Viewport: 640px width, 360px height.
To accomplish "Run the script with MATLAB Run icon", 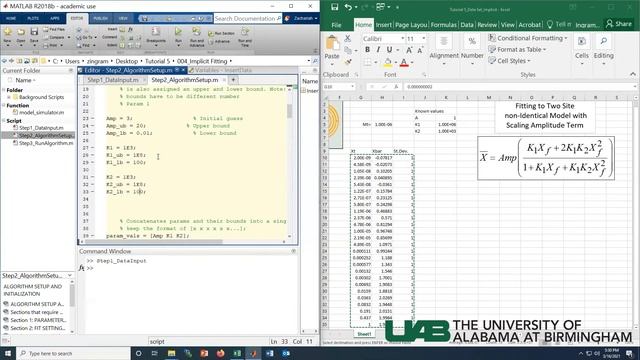I will (178, 32).
